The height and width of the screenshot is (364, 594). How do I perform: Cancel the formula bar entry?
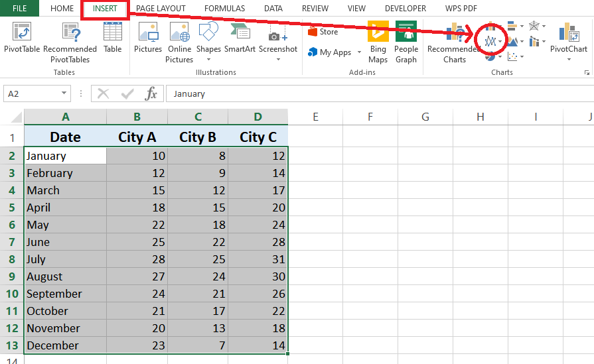[103, 93]
